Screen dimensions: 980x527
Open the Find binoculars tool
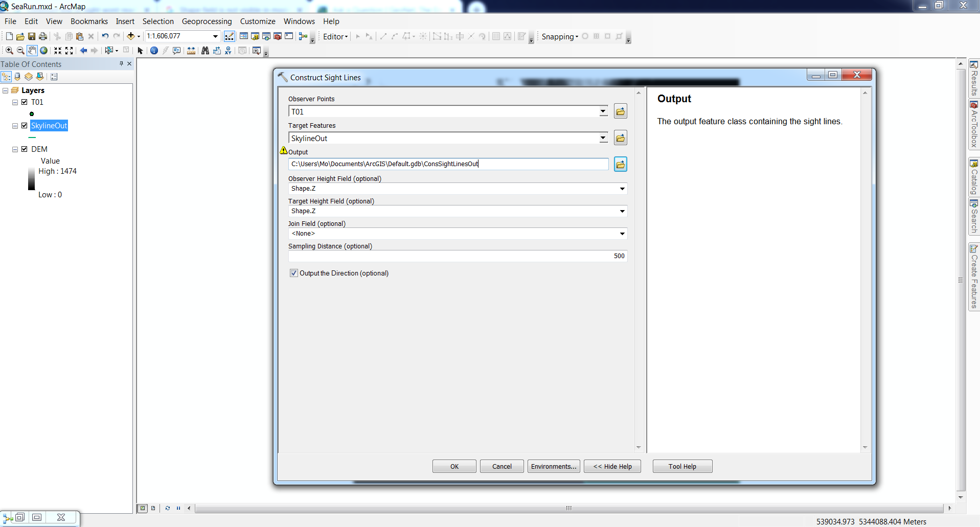(x=205, y=51)
